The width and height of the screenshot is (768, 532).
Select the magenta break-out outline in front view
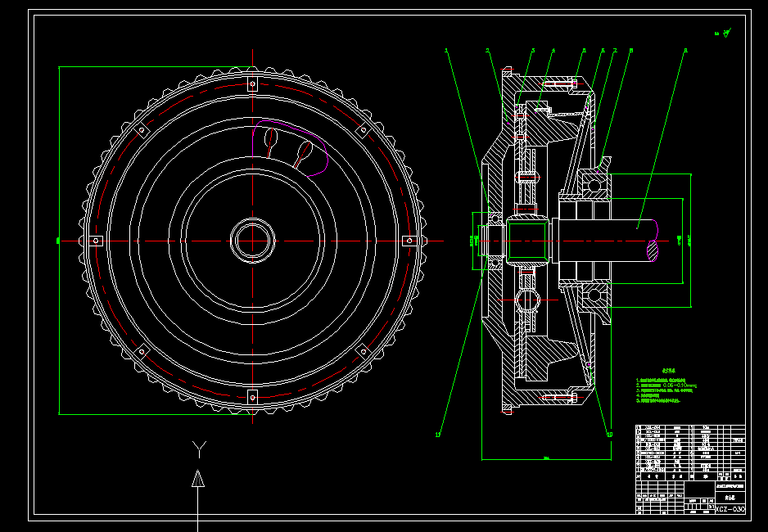point(290,148)
